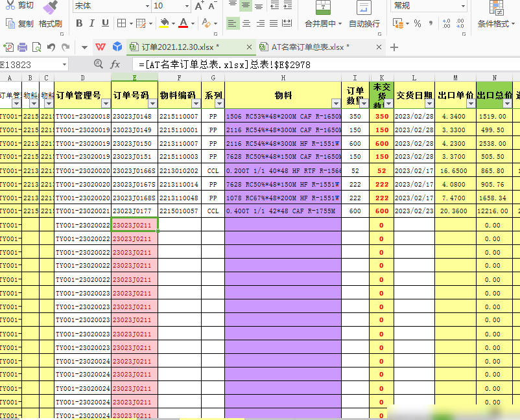520x420 pixels.
Task: Click the red WPS home icon
Action: 100,47
